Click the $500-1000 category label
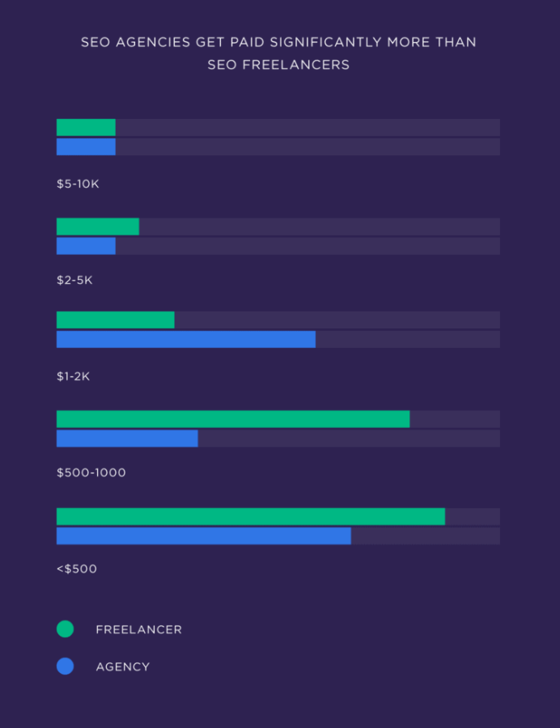Screen dimensions: 560x728 [91, 472]
